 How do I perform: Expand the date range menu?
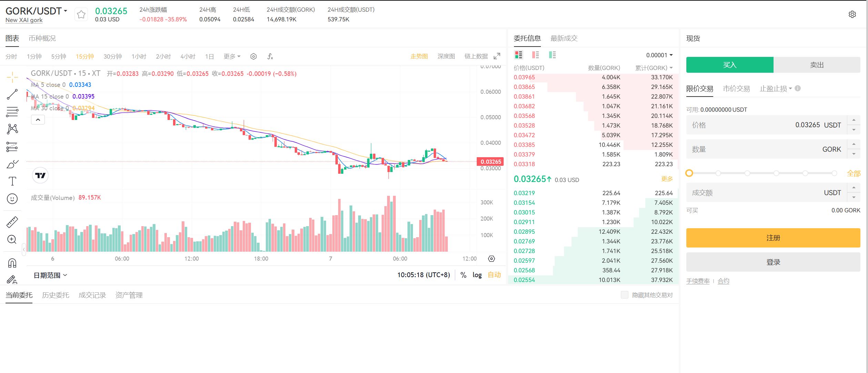coord(50,275)
